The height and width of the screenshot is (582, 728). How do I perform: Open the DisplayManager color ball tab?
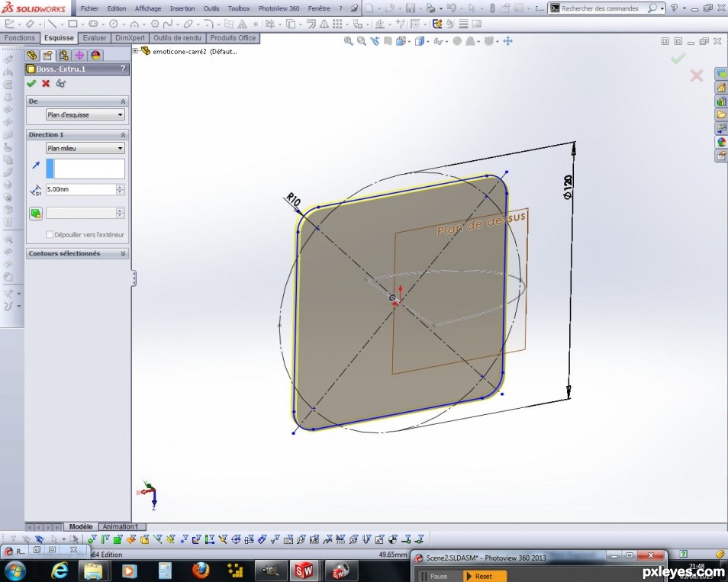point(95,55)
